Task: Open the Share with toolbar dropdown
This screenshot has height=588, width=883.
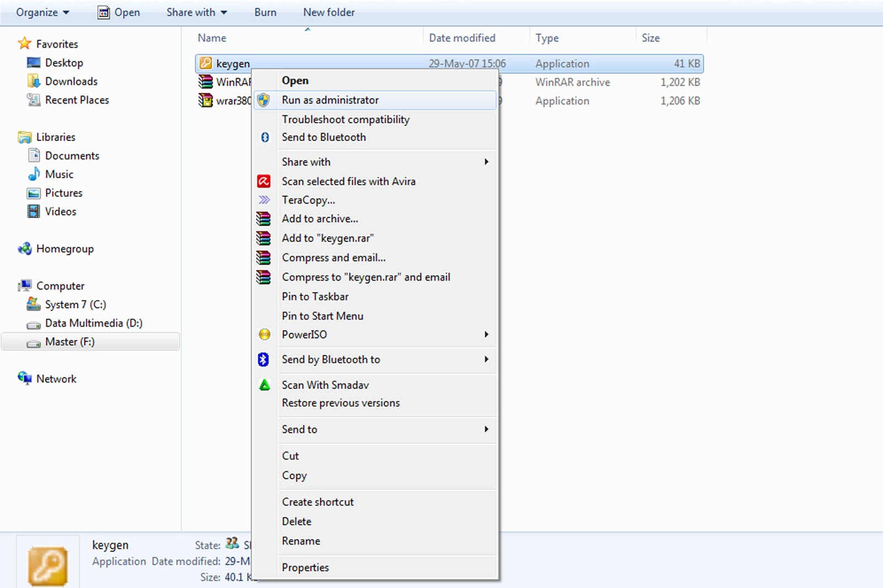Action: [196, 12]
